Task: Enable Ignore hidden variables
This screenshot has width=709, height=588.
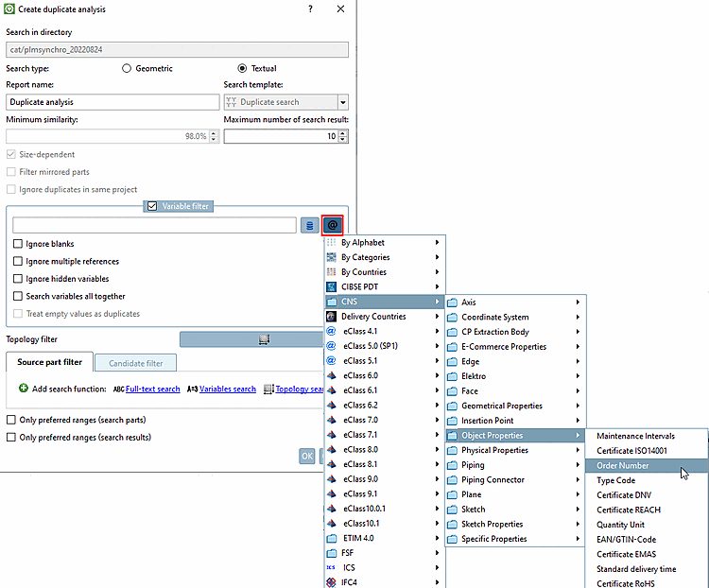Action: [x=18, y=279]
